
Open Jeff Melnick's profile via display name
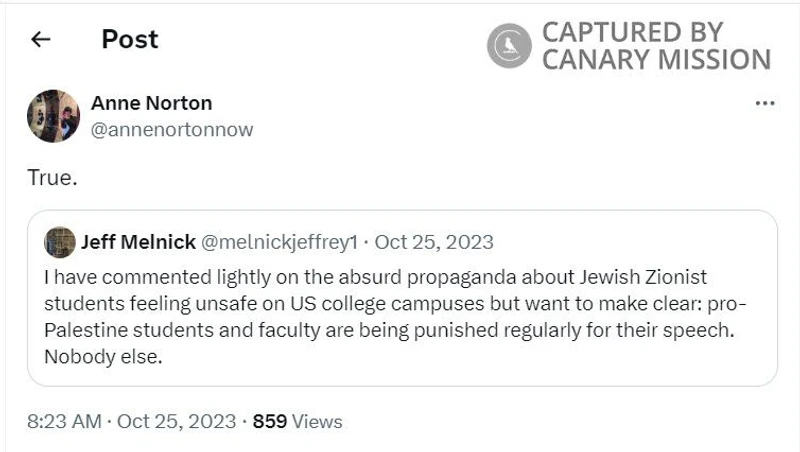point(138,242)
